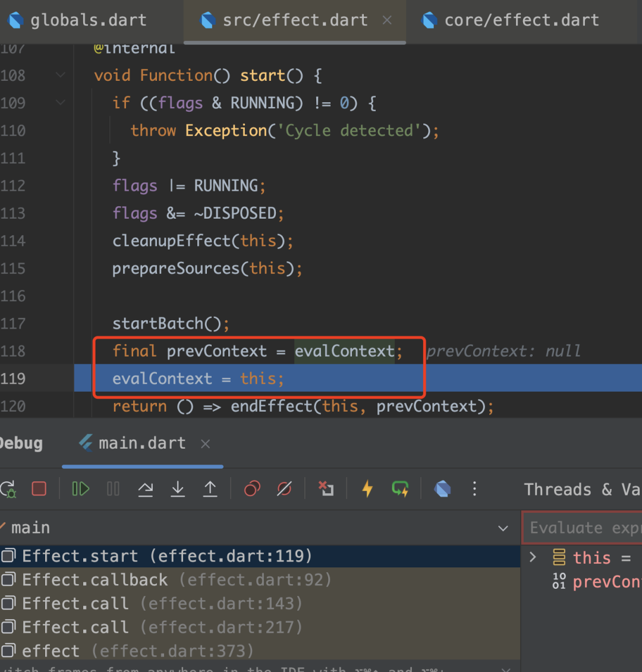The width and height of the screenshot is (642, 672).
Task: Open Dart DevTools icon in debug toolbar
Action: tap(442, 489)
